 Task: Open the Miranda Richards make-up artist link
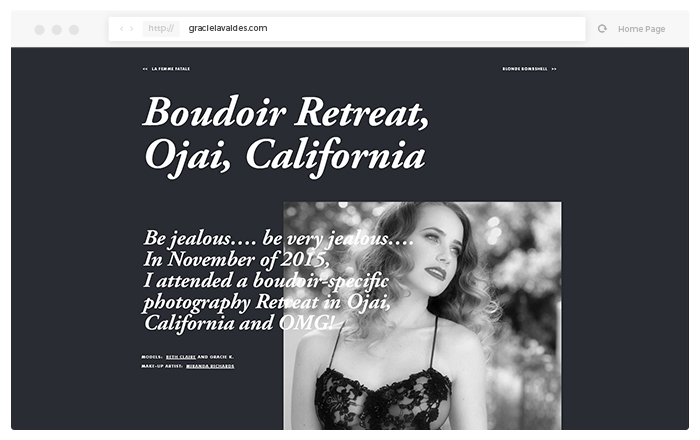point(210,366)
